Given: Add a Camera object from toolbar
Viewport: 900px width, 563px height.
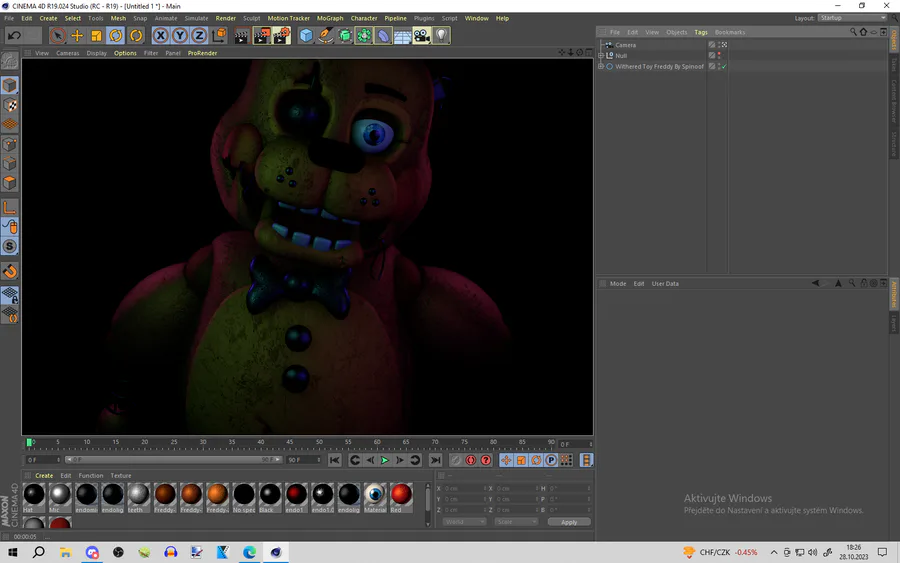Looking at the screenshot, I should click(422, 36).
